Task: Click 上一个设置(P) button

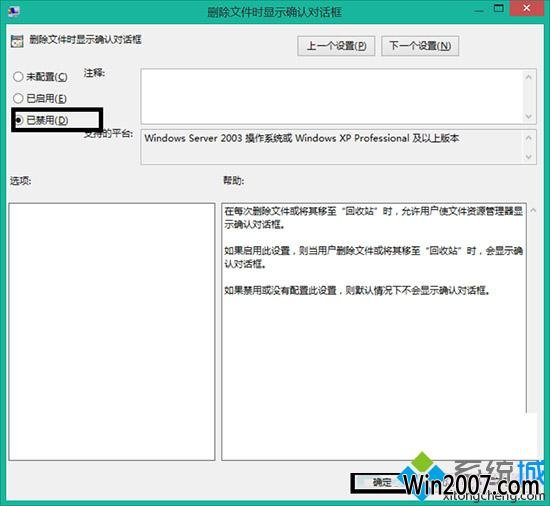Action: (336, 46)
